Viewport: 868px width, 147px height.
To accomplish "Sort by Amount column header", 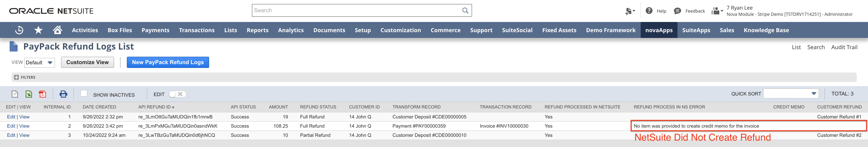I will pyautogui.click(x=278, y=107).
